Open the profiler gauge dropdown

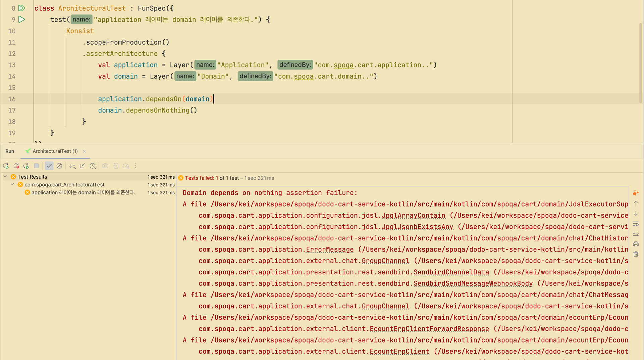point(126,166)
